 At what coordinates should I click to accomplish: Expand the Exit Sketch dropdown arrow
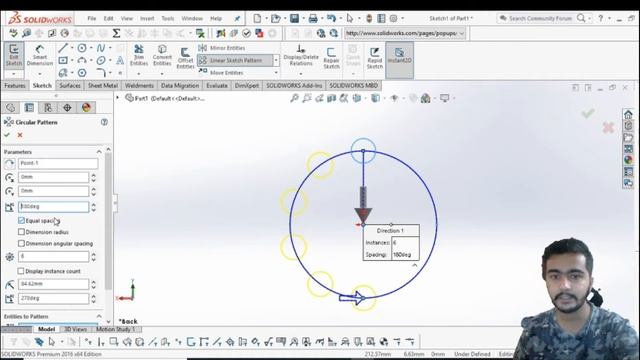point(13,74)
